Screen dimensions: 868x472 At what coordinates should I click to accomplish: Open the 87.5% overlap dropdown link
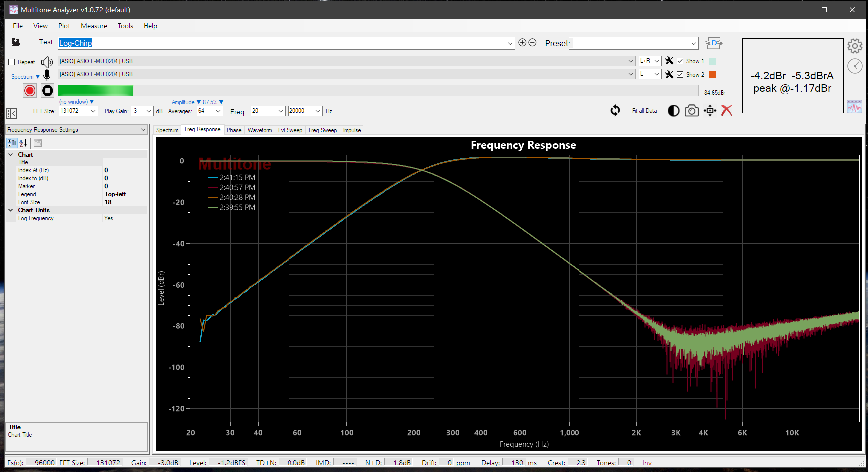[213, 102]
